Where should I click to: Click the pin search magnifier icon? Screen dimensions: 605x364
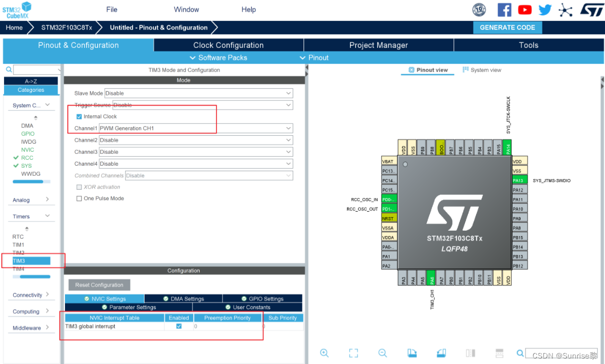pyautogui.click(x=520, y=353)
